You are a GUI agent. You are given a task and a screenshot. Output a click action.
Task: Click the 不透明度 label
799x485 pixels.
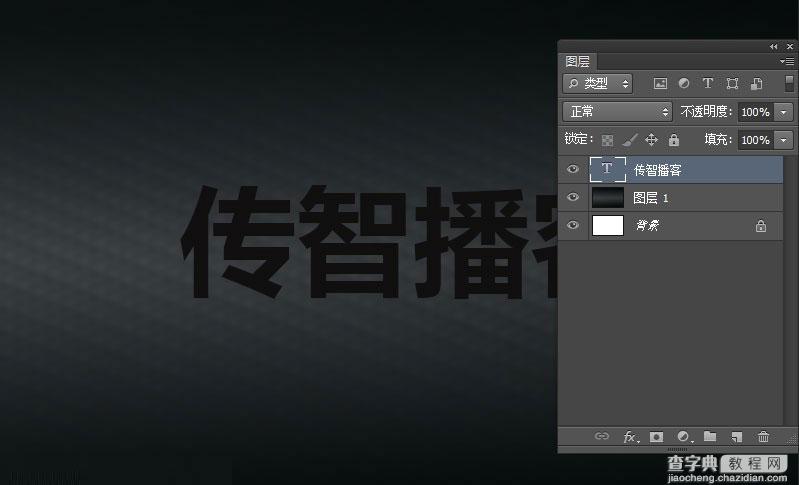(706, 112)
